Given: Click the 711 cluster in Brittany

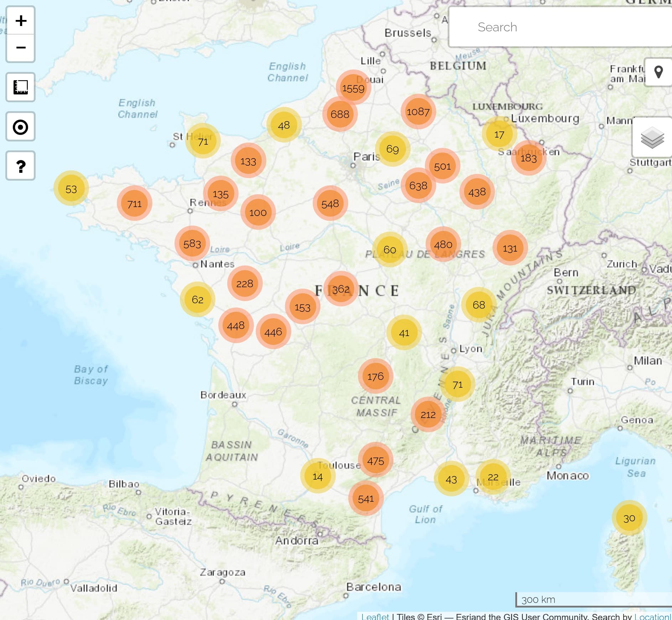Looking at the screenshot, I should (134, 203).
